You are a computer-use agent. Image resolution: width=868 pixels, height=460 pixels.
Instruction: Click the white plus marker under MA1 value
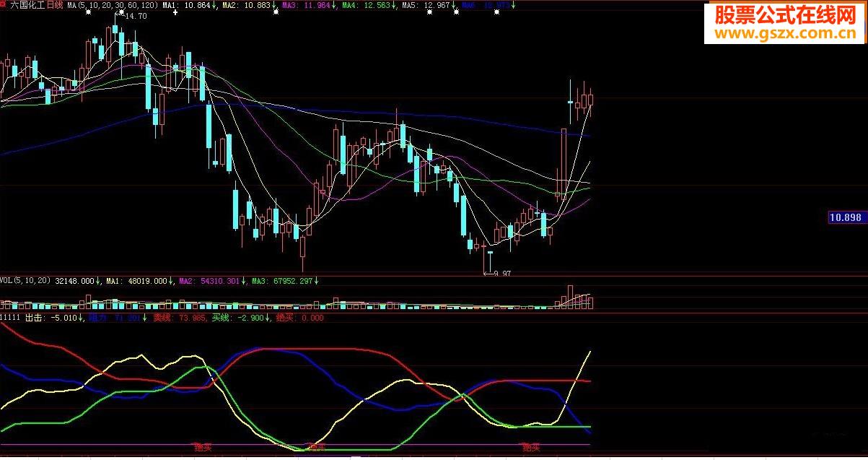click(x=175, y=12)
